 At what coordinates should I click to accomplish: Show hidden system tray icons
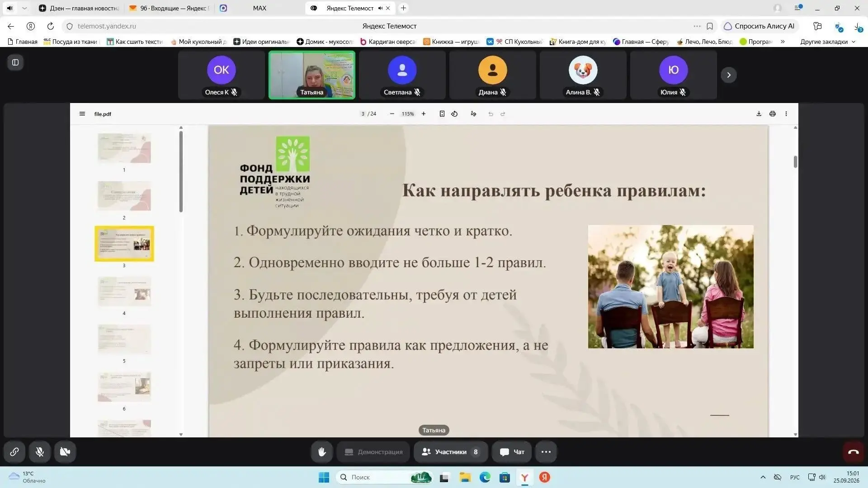point(763,477)
